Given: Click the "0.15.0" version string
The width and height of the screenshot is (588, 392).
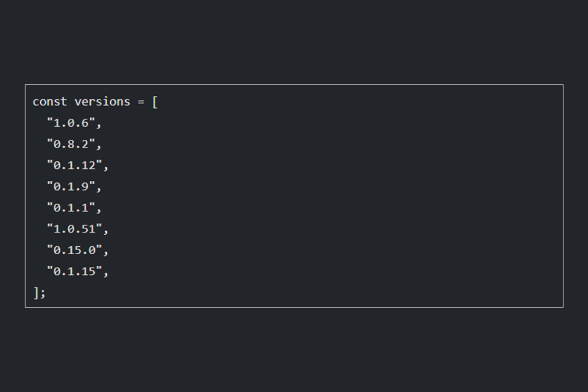Looking at the screenshot, I should pyautogui.click(x=73, y=250).
